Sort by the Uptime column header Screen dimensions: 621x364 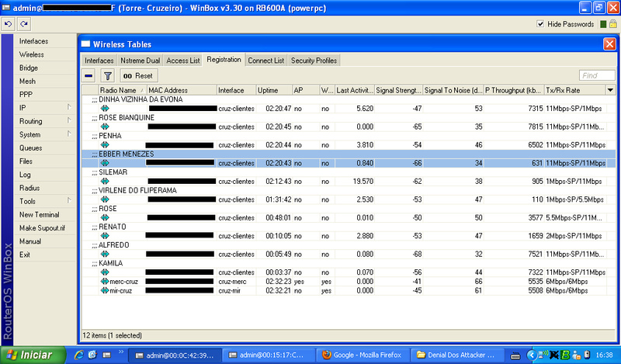pos(274,90)
